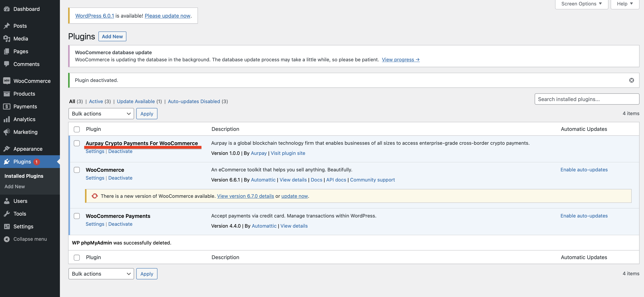This screenshot has height=297, width=644.
Task: Check the Aurpay Crypto Payments plugin checkbox
Action: pyautogui.click(x=77, y=143)
